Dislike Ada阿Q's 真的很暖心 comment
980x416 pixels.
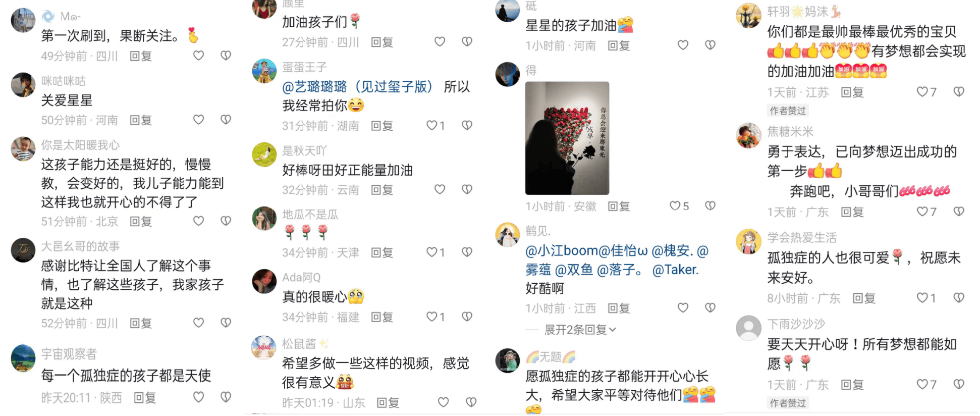click(x=467, y=317)
